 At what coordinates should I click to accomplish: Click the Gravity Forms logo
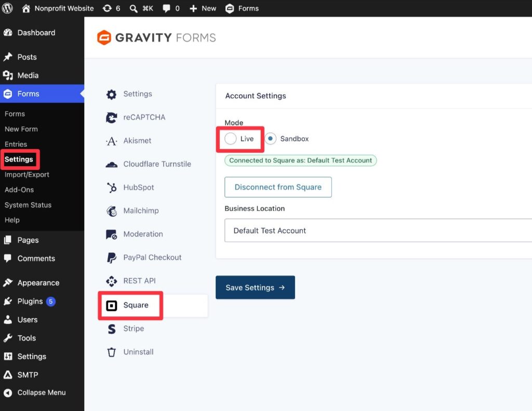156,37
